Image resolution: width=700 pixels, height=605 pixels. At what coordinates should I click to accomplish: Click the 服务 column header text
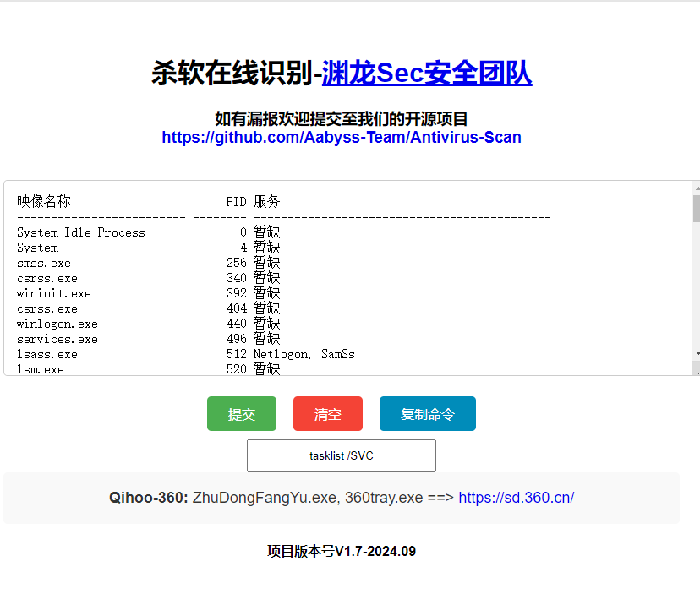(x=266, y=201)
